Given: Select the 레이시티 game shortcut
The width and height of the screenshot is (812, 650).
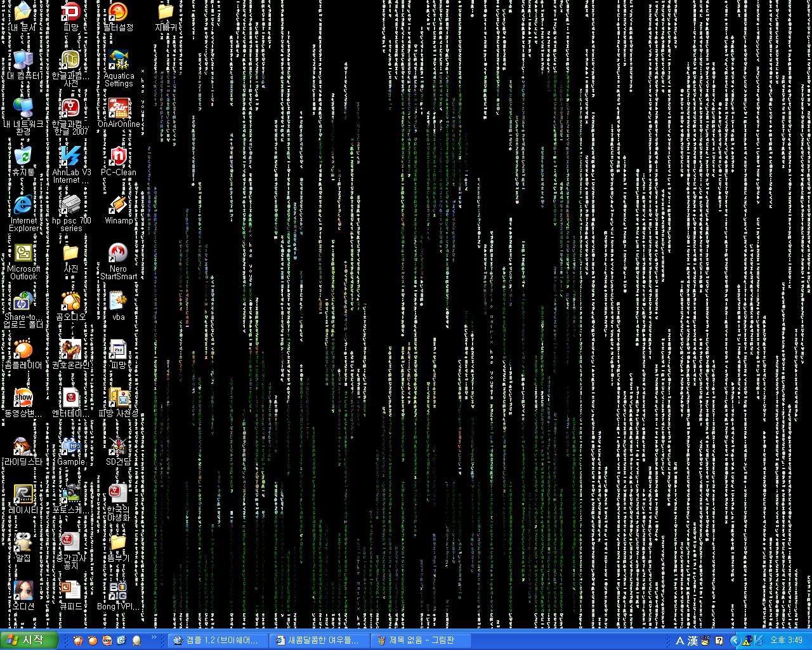Looking at the screenshot, I should tap(23, 498).
